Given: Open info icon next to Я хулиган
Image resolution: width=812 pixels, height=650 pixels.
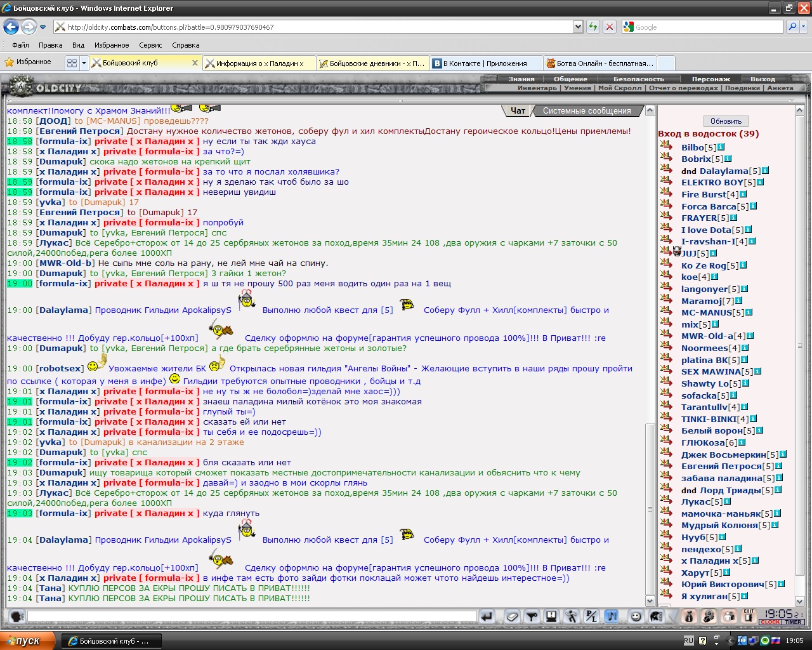Looking at the screenshot, I should (x=745, y=596).
